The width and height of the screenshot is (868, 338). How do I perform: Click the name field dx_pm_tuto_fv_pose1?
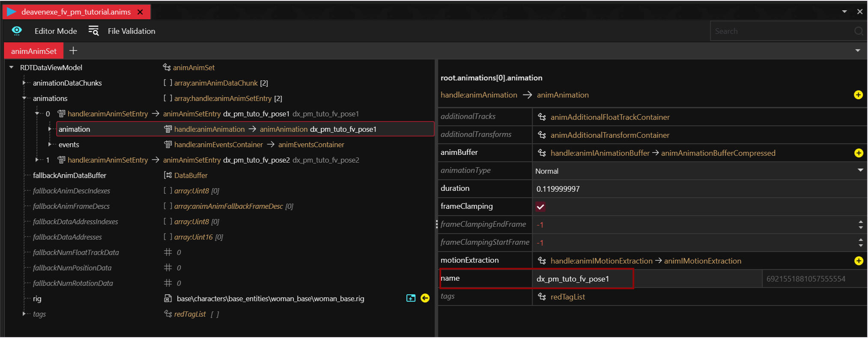(582, 279)
